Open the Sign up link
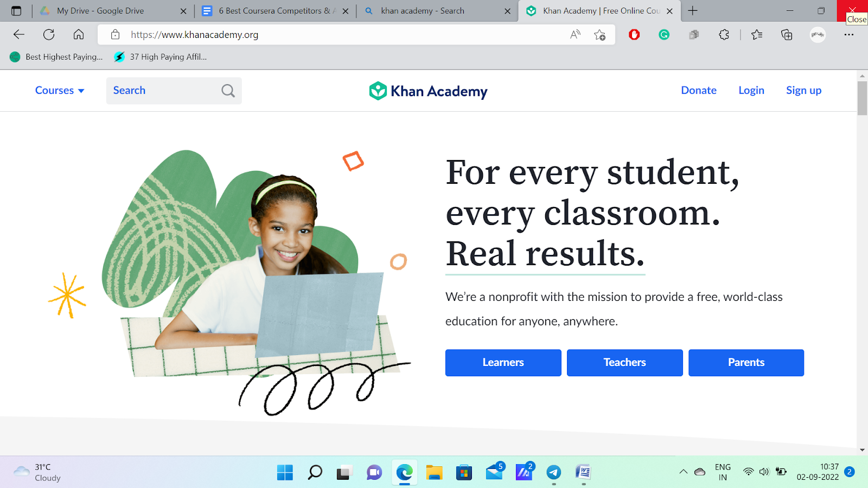Image resolution: width=868 pixels, height=488 pixels. pos(803,91)
